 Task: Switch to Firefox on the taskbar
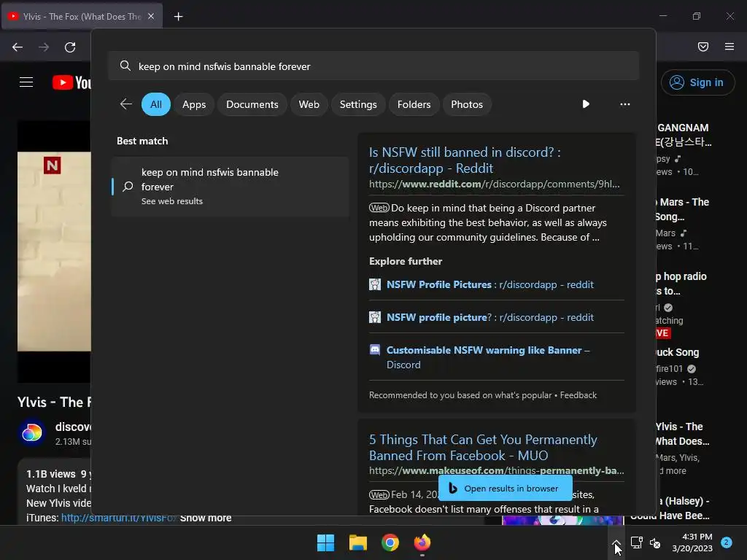(x=422, y=542)
